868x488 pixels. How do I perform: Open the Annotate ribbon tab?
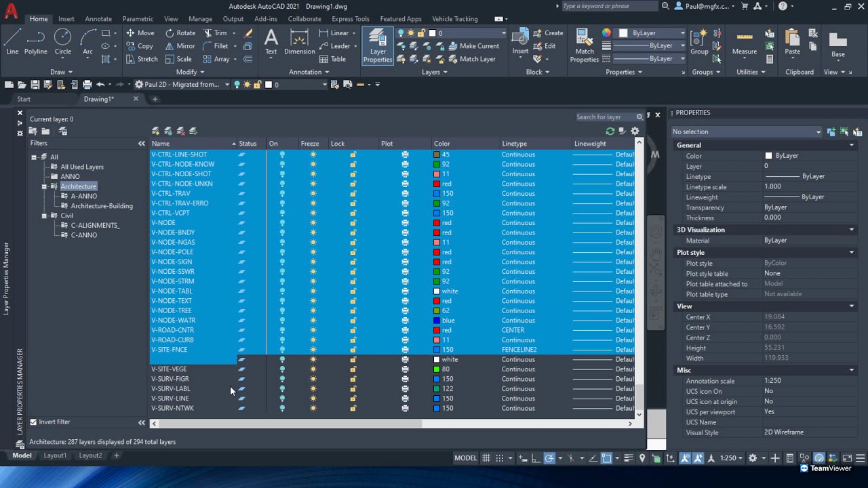[x=98, y=19]
